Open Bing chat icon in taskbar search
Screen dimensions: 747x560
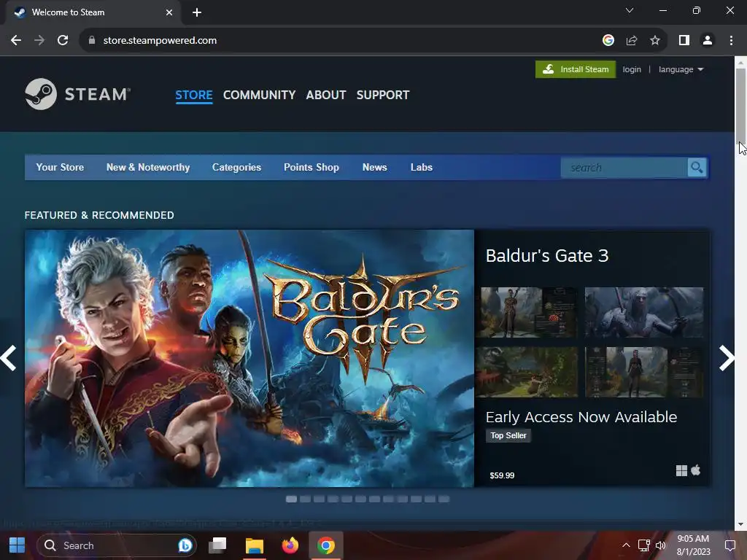pos(185,545)
